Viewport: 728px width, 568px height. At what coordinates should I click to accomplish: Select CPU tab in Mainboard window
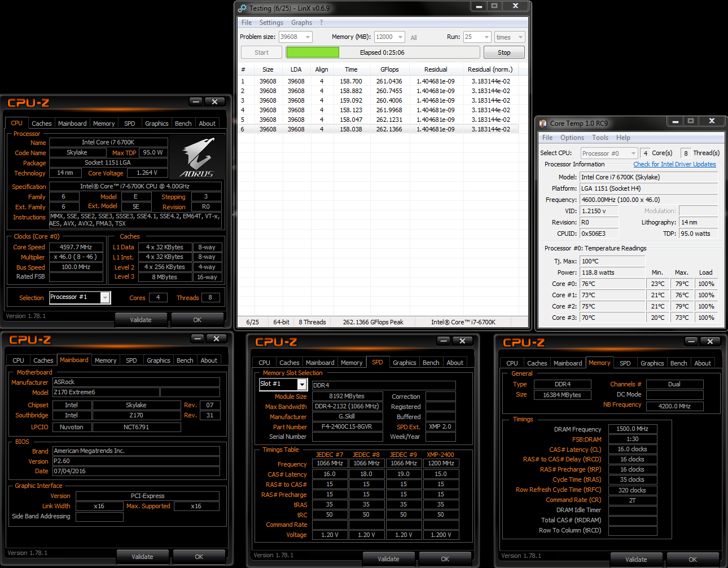tap(18, 360)
